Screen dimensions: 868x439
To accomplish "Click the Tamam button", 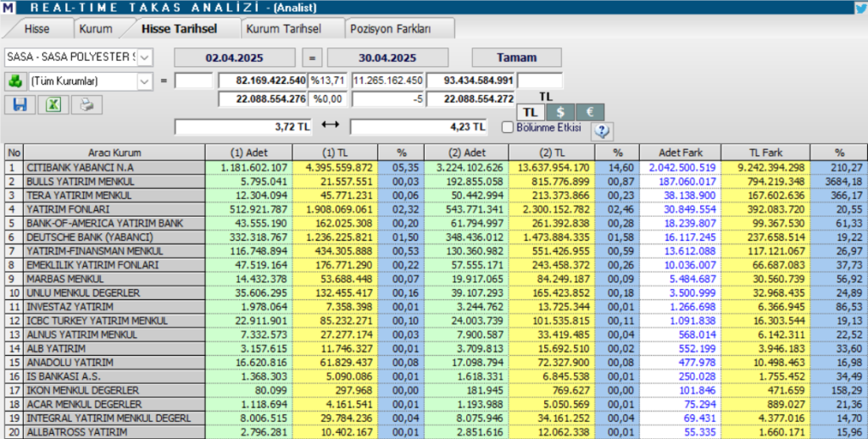I will pyautogui.click(x=516, y=58).
